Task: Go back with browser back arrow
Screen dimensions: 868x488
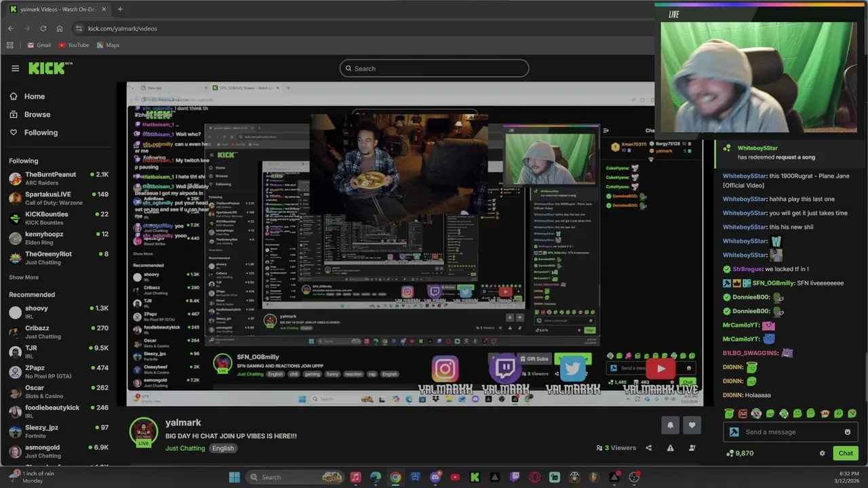Action: click(x=11, y=28)
